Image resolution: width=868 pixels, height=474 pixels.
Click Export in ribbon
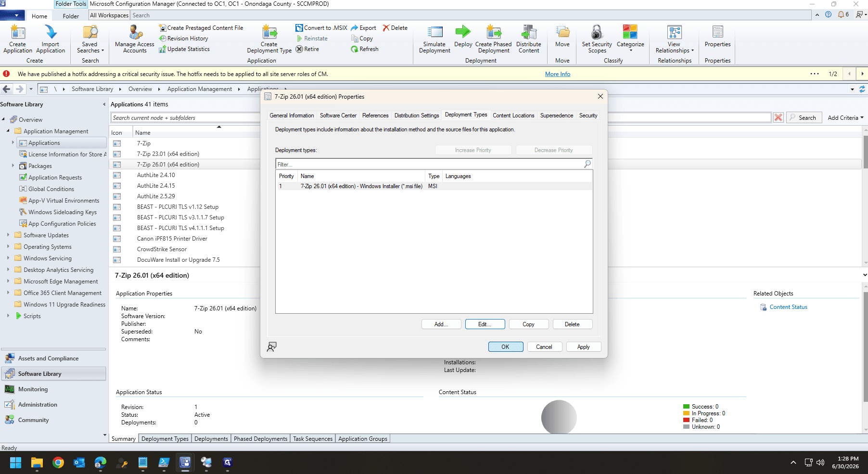[364, 28]
